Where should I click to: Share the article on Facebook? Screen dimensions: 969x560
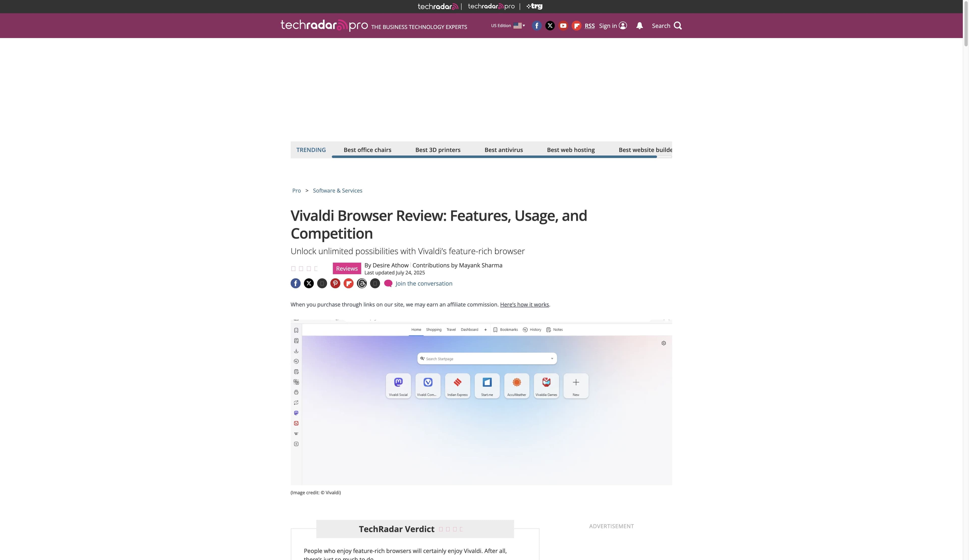[x=295, y=283]
